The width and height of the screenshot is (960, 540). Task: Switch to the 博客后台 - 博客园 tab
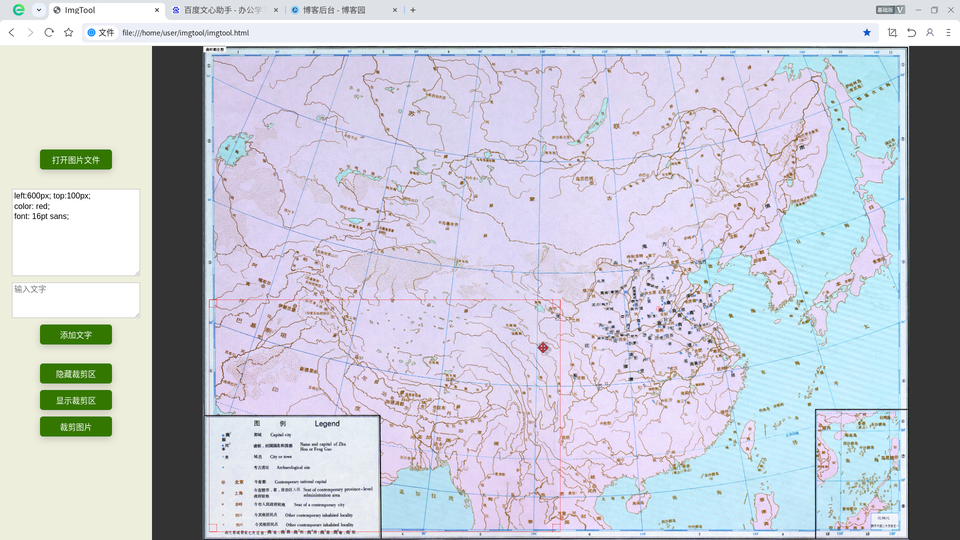click(342, 10)
